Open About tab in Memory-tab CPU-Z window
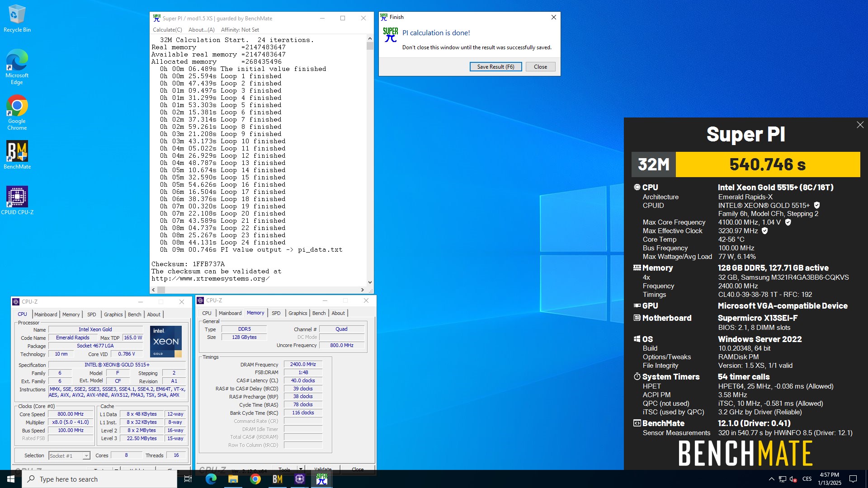This screenshot has width=868, height=488. pyautogui.click(x=338, y=313)
